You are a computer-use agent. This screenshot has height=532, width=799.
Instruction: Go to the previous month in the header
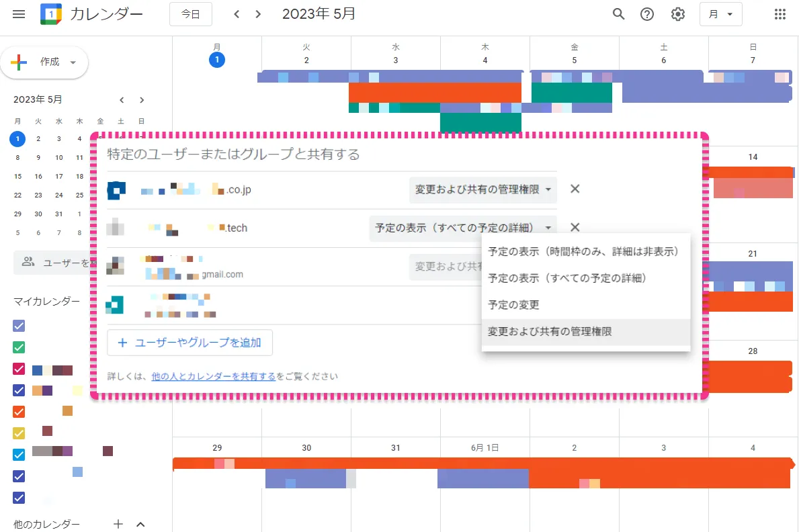[237, 13]
